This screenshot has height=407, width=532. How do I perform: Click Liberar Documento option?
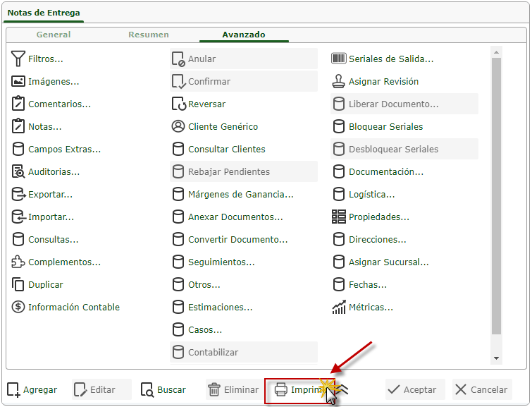click(404, 104)
